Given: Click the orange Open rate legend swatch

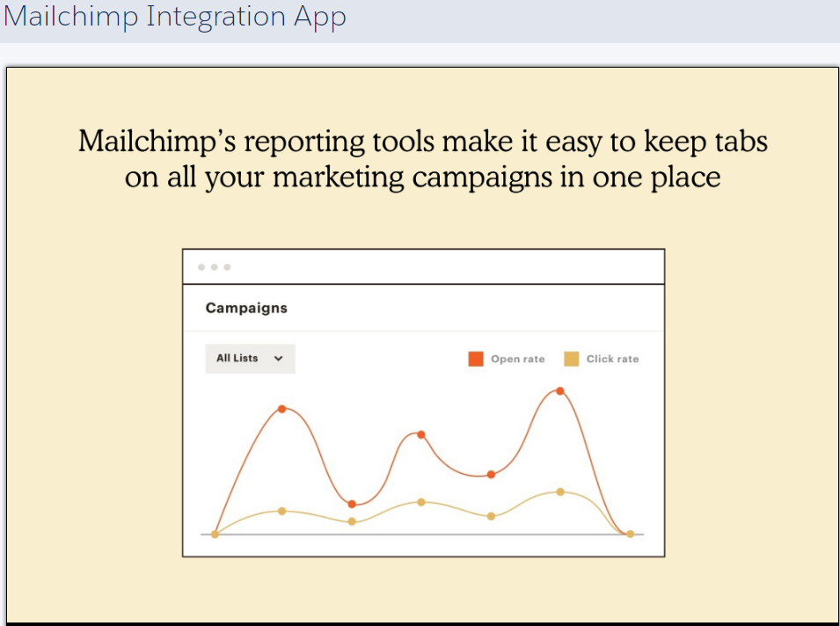Looking at the screenshot, I should tap(476, 359).
